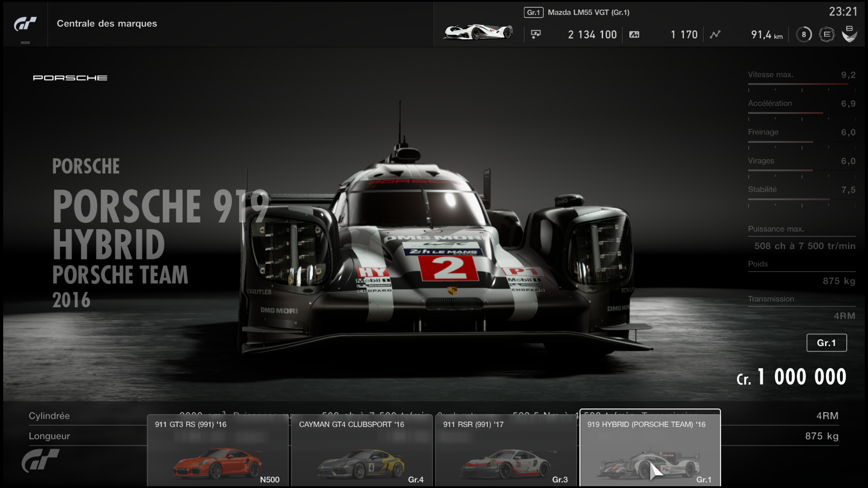
Task: Select the 911 GT3 RS (991) '16 card
Action: pyautogui.click(x=217, y=450)
